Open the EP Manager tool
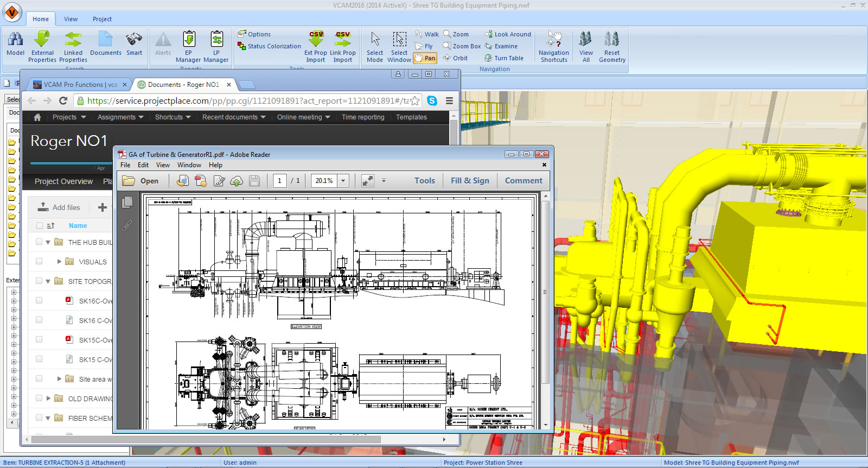 tap(188, 40)
